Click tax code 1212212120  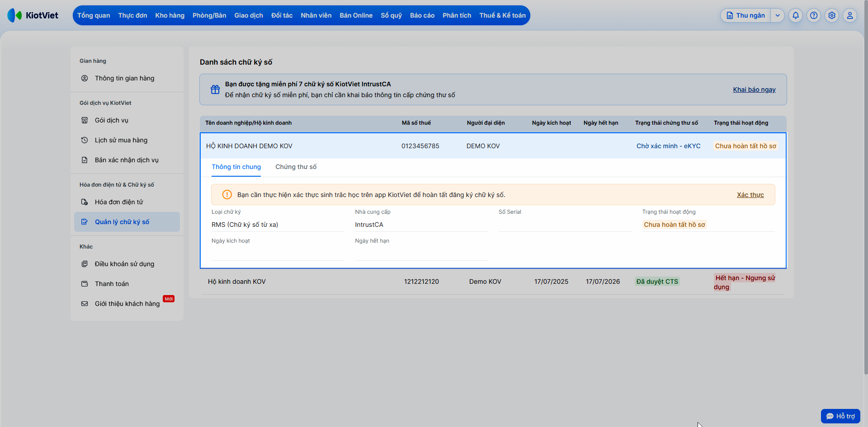click(x=421, y=282)
